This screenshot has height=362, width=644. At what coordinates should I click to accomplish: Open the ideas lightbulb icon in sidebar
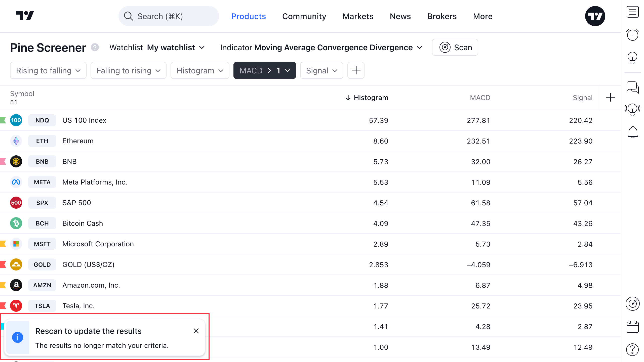[x=632, y=58]
